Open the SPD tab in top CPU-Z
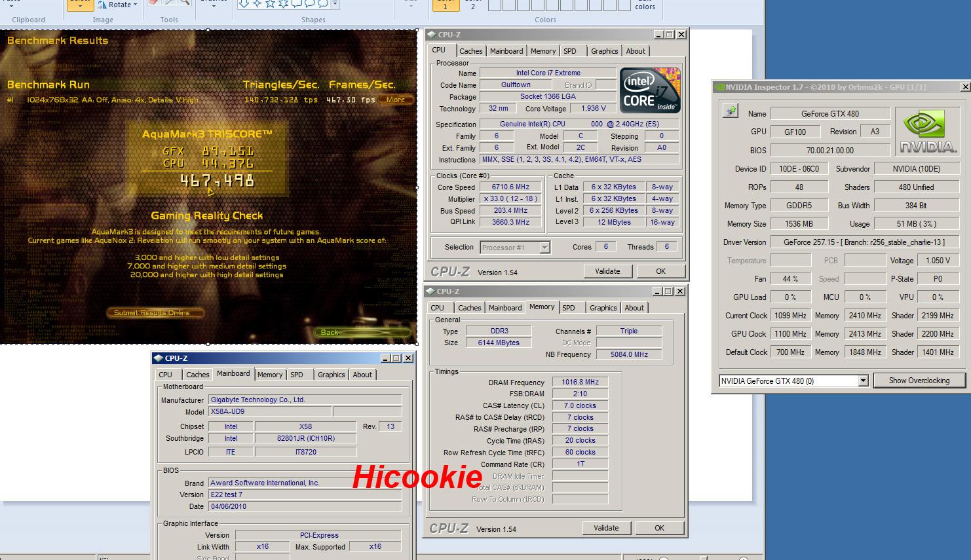The height and width of the screenshot is (560, 971). (x=570, y=51)
